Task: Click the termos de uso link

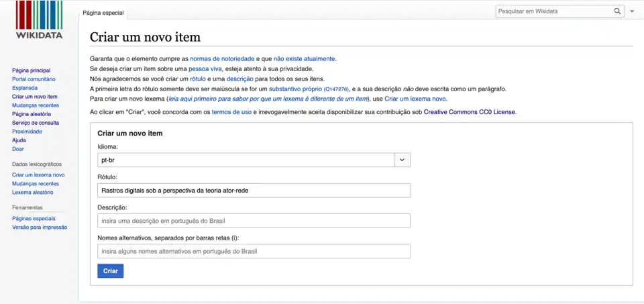Action: (x=231, y=112)
